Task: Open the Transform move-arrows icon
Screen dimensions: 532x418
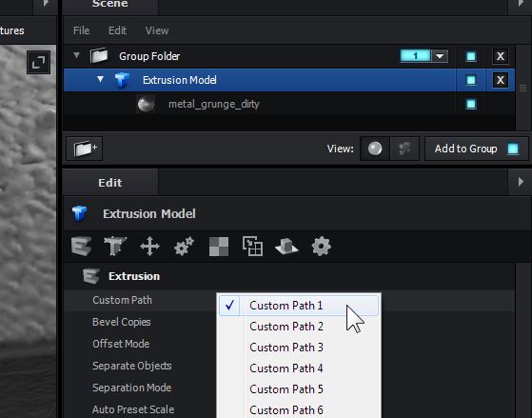Action: point(149,247)
